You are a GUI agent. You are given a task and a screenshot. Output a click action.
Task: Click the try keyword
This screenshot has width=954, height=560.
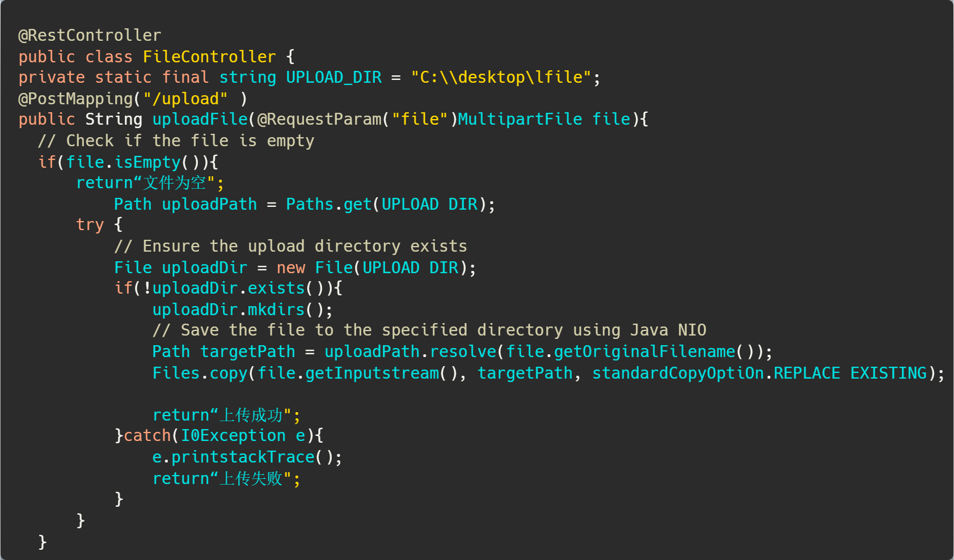(90, 225)
